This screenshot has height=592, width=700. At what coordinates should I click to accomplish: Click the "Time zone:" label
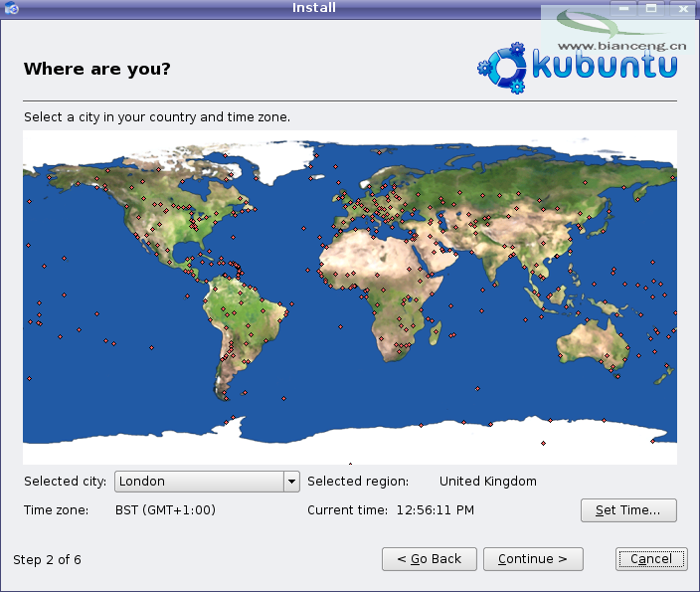57,510
